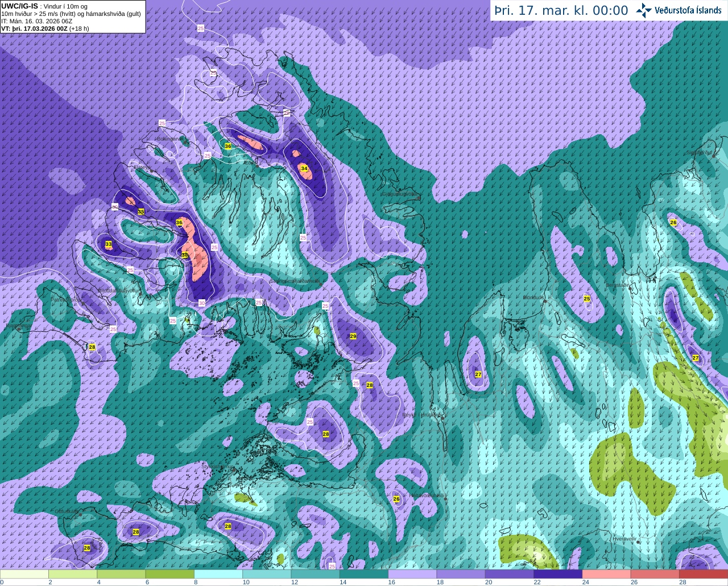
Task: Click the 'Þri. 17. mar. kl. 00:00' timestamp
Action: (561, 10)
